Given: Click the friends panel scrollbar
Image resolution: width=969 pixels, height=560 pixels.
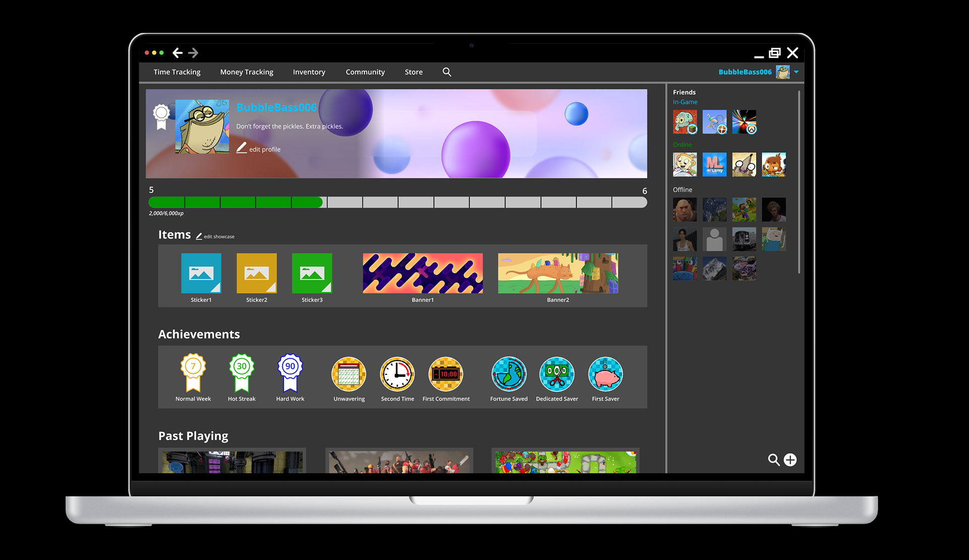Looking at the screenshot, I should [799, 182].
